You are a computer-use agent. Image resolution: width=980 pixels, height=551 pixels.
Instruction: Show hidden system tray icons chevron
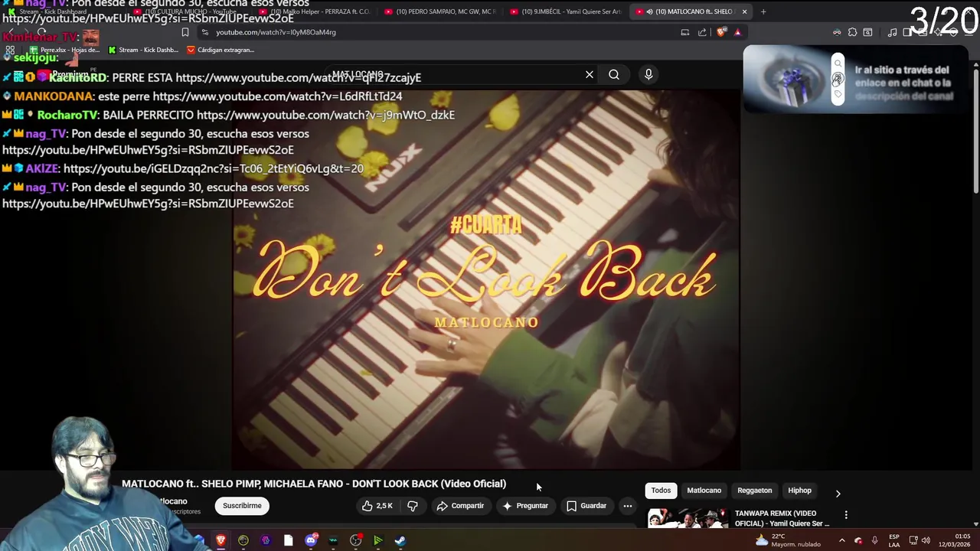pos(841,540)
